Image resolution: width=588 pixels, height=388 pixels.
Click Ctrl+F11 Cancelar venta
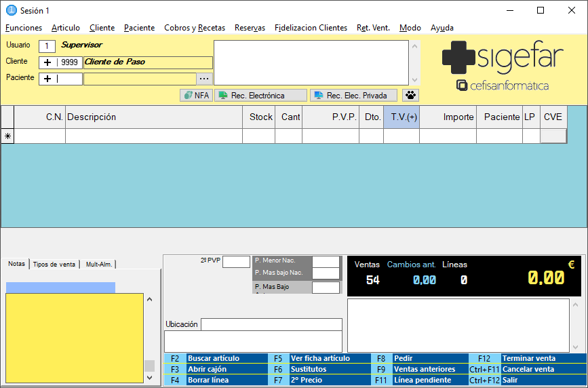(528, 369)
